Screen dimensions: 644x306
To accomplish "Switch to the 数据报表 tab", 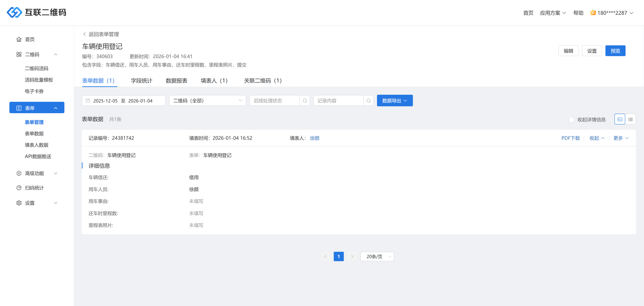I will coord(176,81).
